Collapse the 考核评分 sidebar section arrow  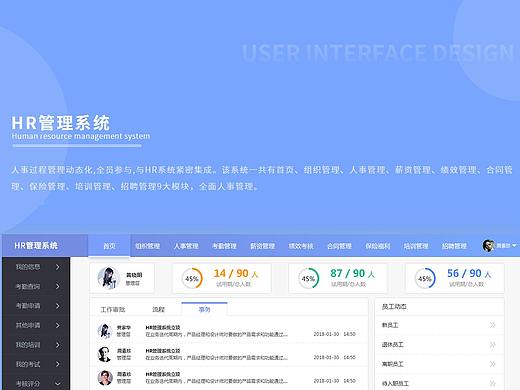pos(58,384)
